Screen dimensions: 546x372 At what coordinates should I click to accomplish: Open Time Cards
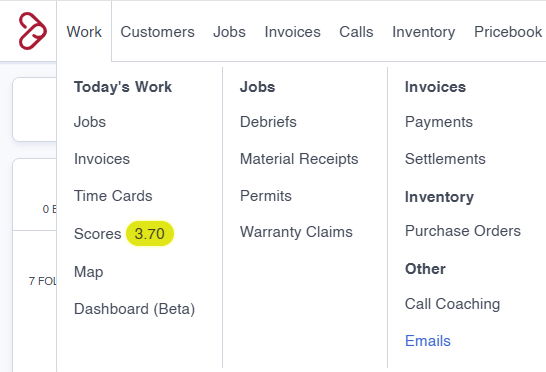113,196
